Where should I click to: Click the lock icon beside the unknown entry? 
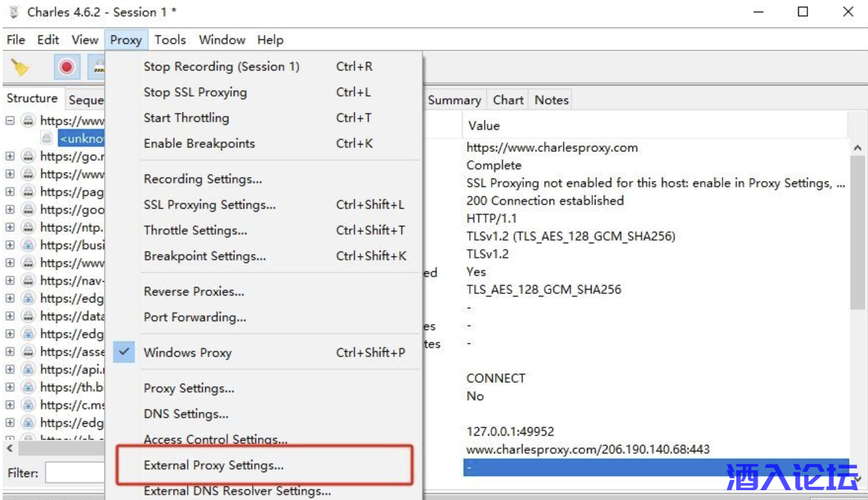point(47,139)
